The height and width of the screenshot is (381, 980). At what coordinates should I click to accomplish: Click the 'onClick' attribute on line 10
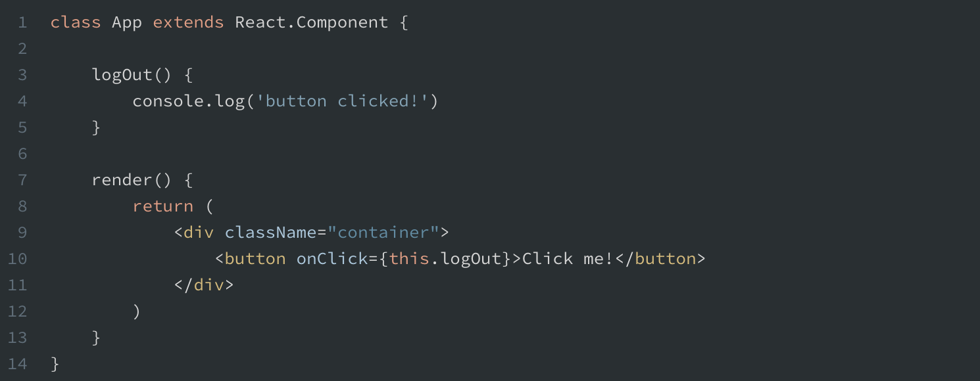332,259
